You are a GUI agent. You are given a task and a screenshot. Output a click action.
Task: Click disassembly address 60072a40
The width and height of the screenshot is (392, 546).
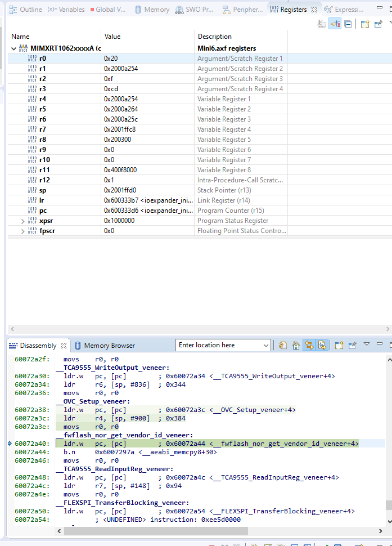tap(32, 444)
